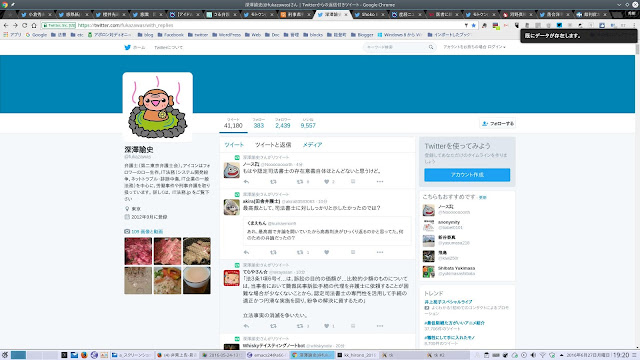Reload the page with refresh icon
Image resolution: width=640 pixels, height=360 pixels.
[x=24, y=25]
